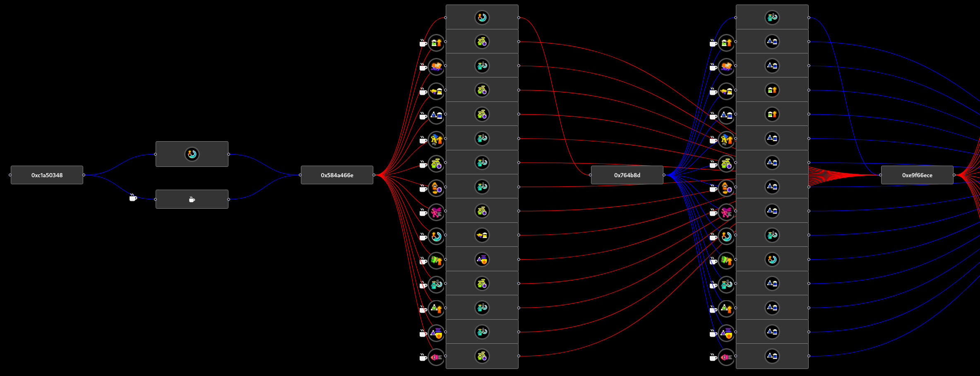Image resolution: width=980 pixels, height=376 pixels.
Task: Click the pink squid dash icon on red wires
Action: tap(436, 357)
